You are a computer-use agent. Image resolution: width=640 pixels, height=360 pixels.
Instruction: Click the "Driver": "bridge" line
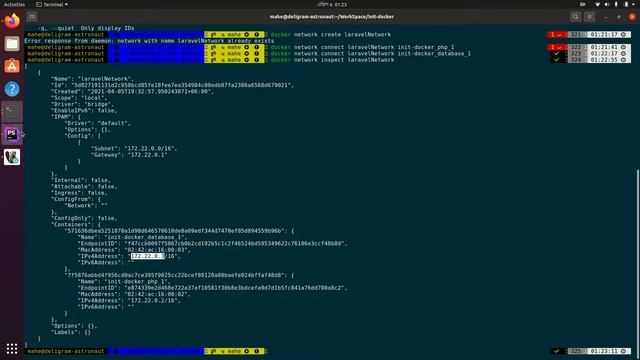click(x=82, y=104)
